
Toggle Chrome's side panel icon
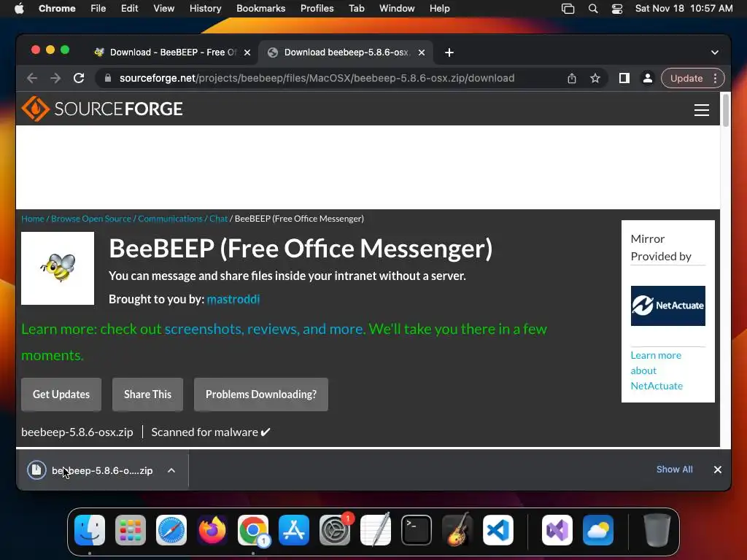[x=624, y=78]
